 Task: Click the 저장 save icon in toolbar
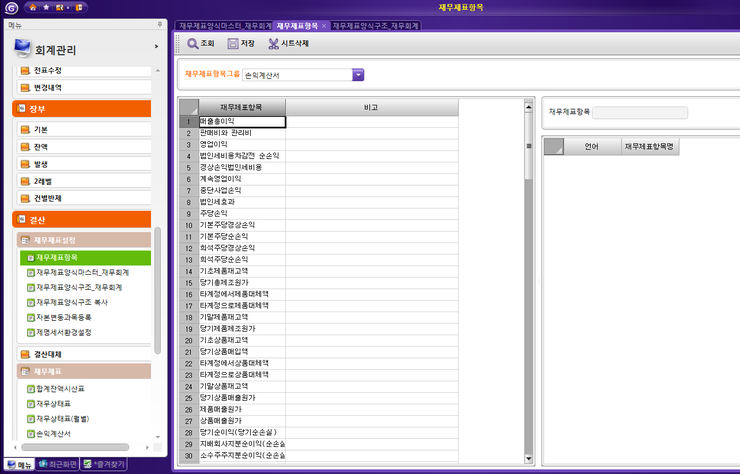[233, 44]
